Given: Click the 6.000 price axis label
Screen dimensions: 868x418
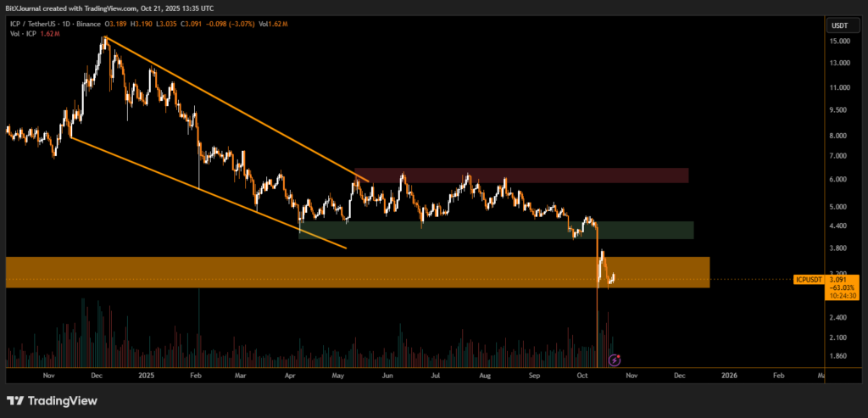Looking at the screenshot, I should pyautogui.click(x=840, y=180).
